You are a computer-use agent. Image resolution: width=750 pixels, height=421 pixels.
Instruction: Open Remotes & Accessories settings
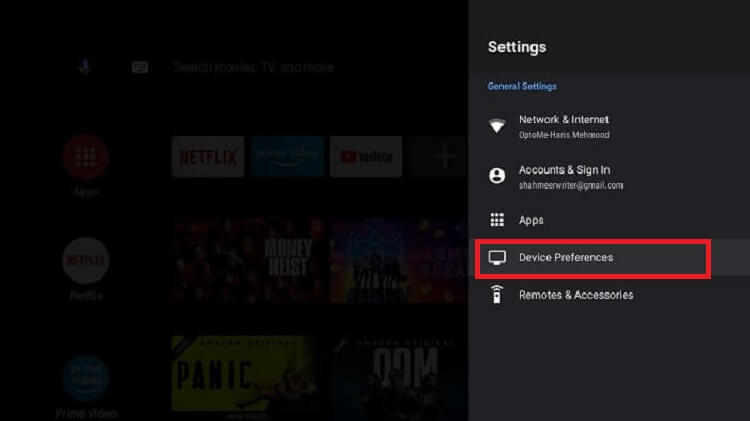[609, 295]
